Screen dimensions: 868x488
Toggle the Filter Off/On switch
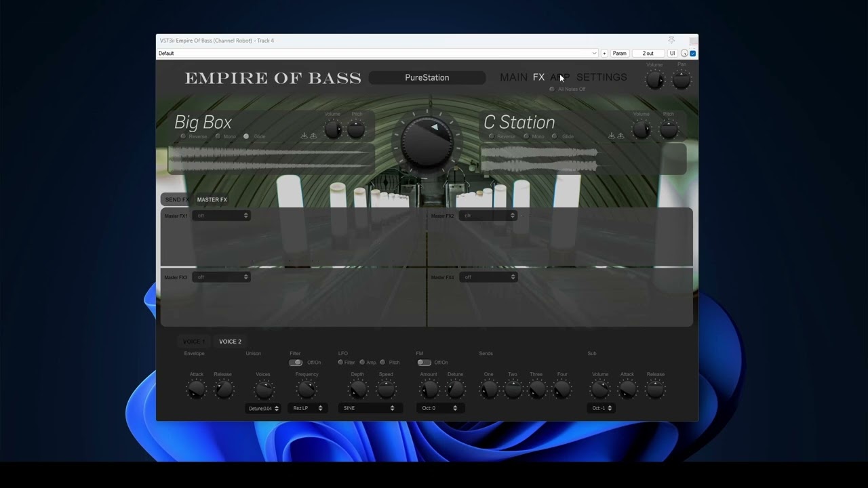pos(296,363)
